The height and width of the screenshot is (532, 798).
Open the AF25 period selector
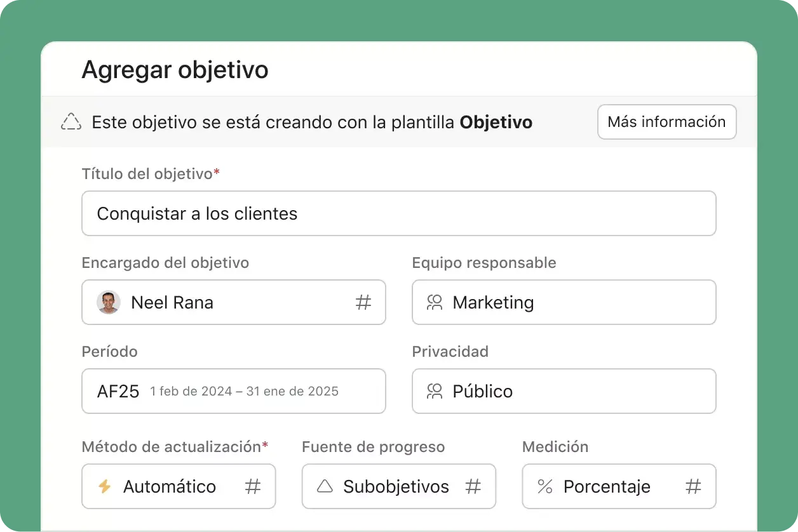[x=234, y=391]
